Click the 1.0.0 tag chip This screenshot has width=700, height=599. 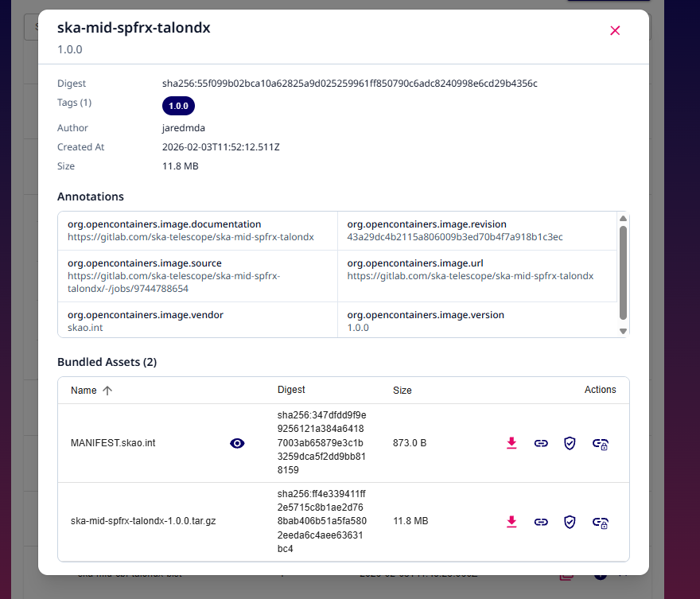(x=178, y=106)
